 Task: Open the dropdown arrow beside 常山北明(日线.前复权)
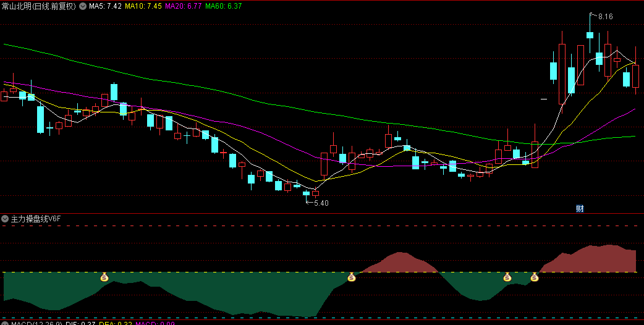pos(83,6)
